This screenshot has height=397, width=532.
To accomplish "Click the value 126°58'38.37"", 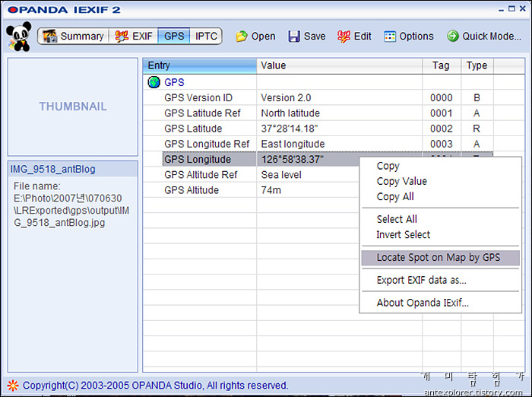I will tap(292, 159).
